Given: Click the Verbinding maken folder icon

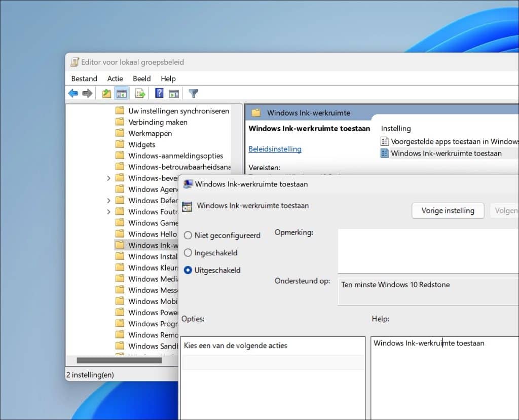Looking at the screenshot, I should point(120,122).
